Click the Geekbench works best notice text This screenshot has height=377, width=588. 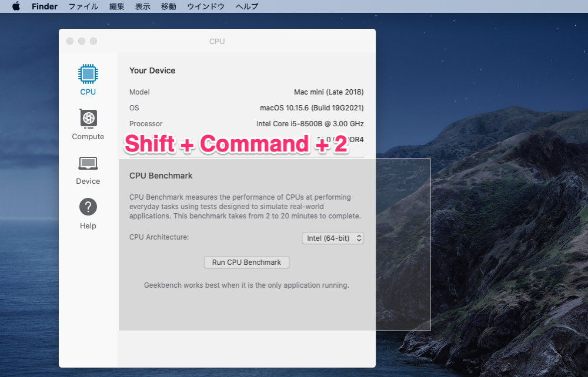point(246,285)
